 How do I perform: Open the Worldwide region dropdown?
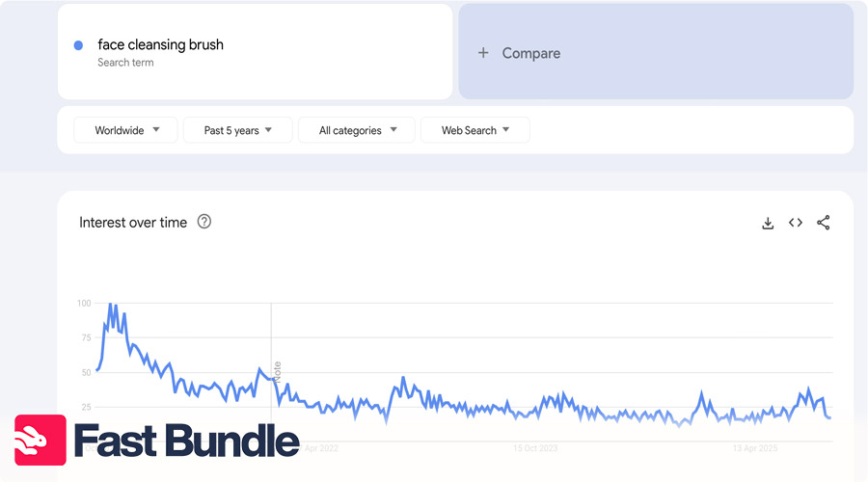(x=126, y=130)
